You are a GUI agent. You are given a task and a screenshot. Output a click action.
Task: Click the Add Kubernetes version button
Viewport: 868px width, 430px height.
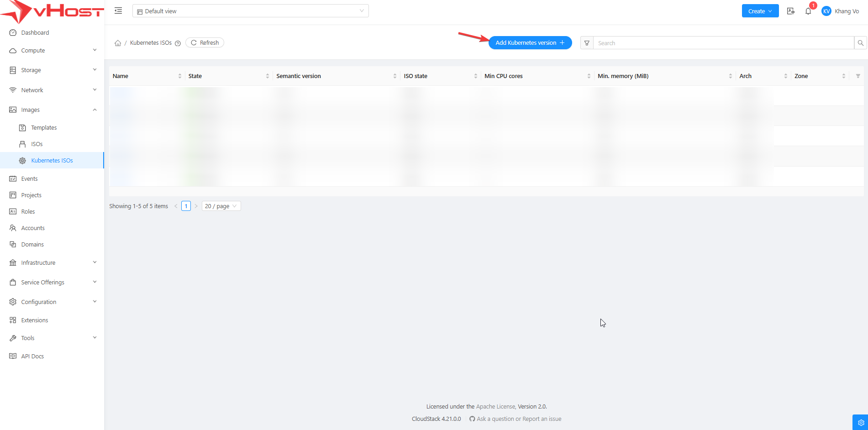530,43
